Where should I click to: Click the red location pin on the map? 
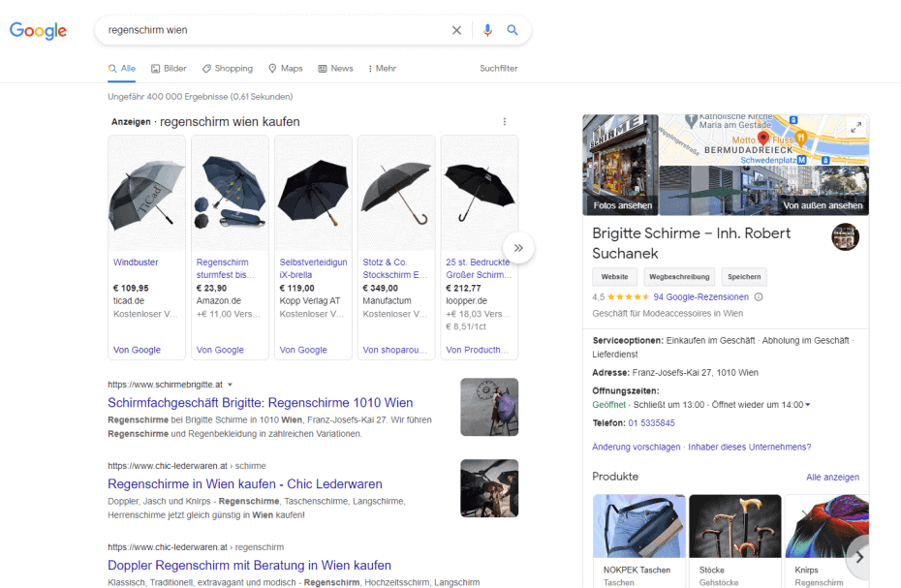pyautogui.click(x=763, y=138)
